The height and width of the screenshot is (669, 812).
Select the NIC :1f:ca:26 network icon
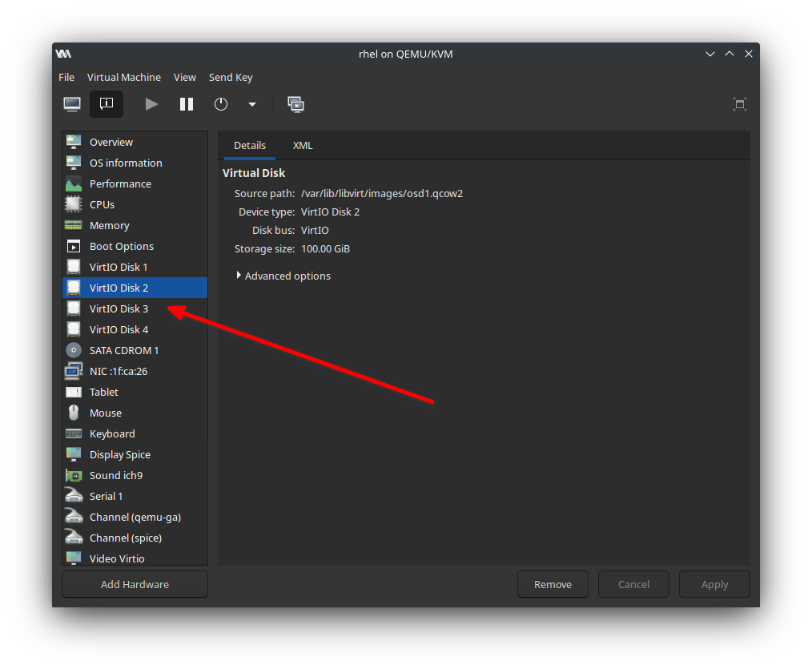click(x=74, y=371)
